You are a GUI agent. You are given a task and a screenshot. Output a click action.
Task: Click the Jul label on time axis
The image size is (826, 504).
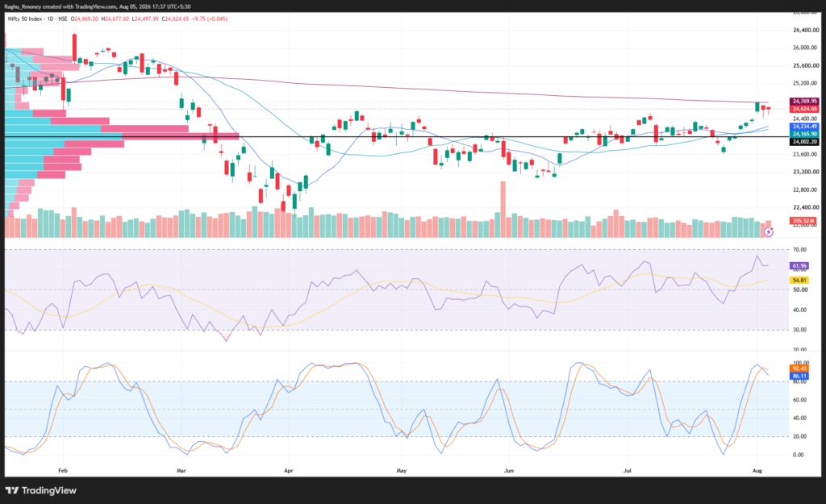628,470
